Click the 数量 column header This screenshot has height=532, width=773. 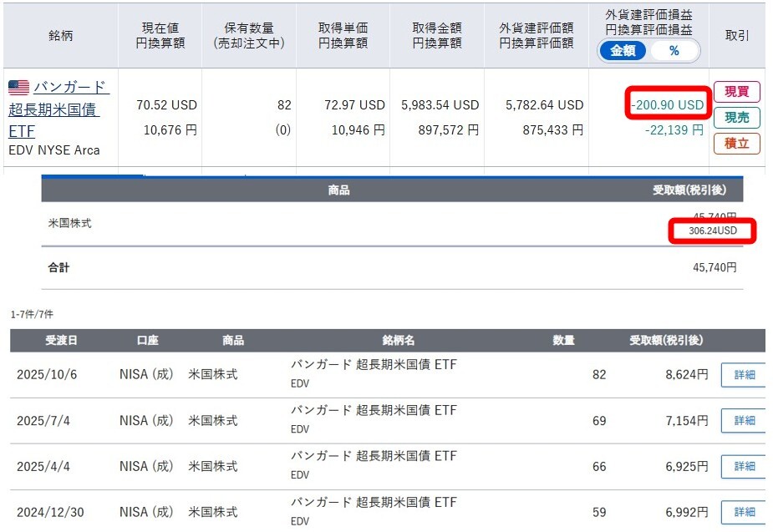click(563, 341)
